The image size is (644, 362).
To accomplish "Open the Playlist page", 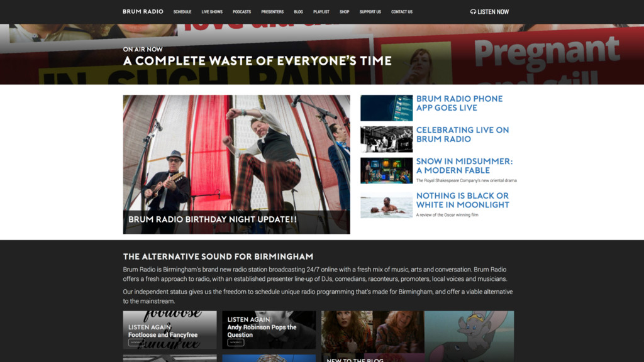I will (x=321, y=12).
